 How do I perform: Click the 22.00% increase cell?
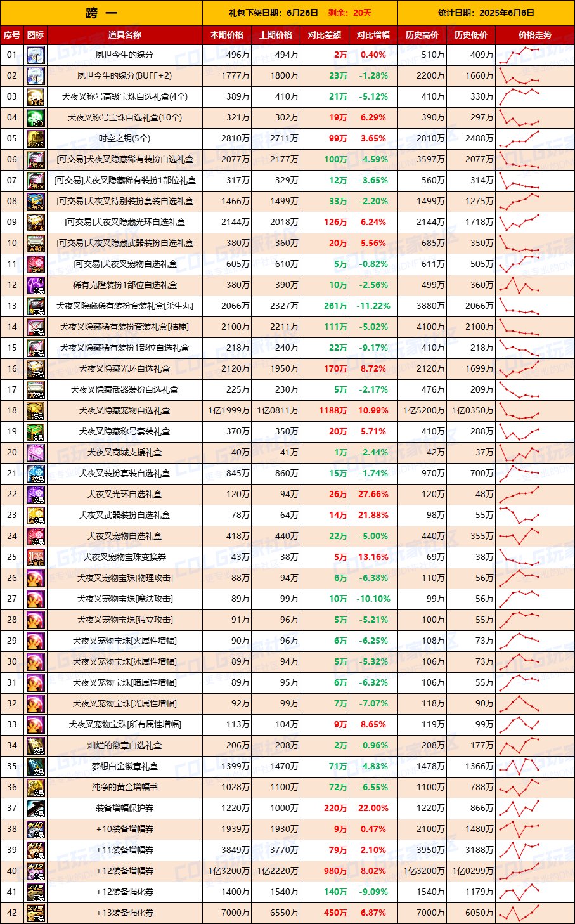[373, 809]
